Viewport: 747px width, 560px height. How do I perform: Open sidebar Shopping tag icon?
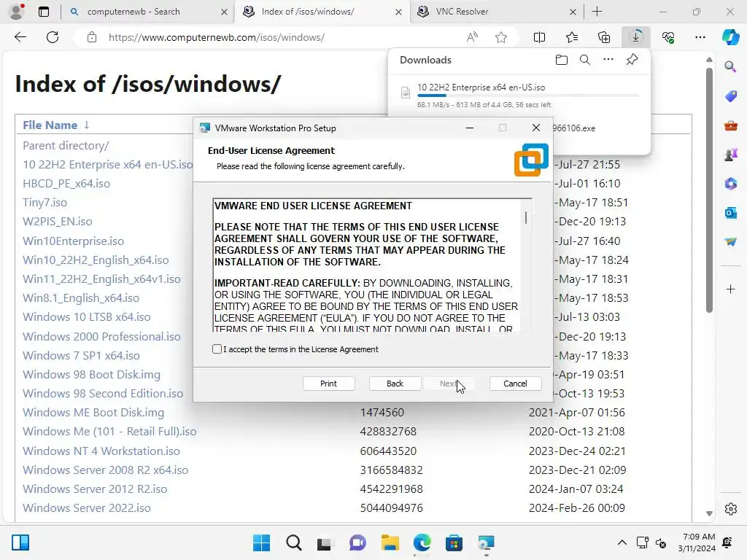click(730, 96)
